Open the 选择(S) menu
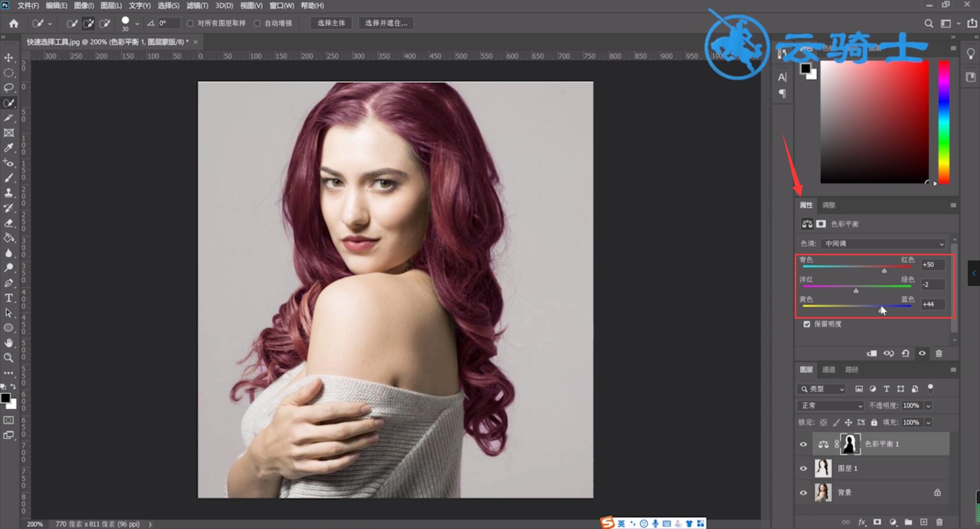Image resolution: width=980 pixels, height=529 pixels. 168,6
